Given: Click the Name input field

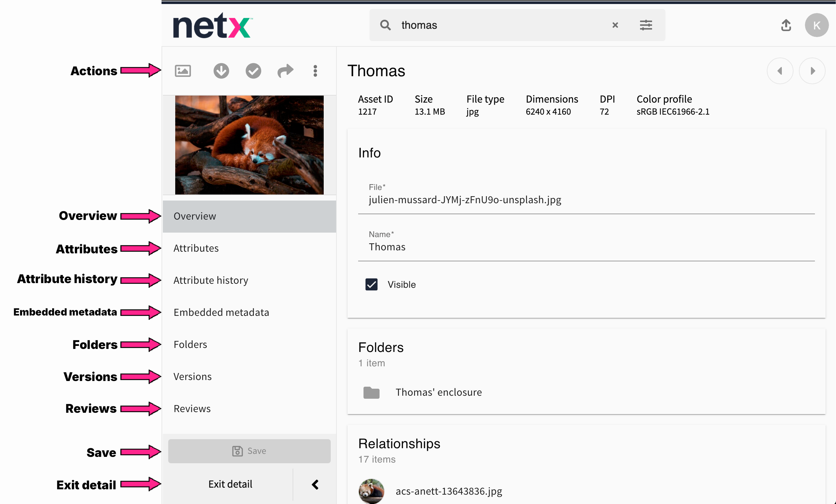Looking at the screenshot, I should (586, 247).
